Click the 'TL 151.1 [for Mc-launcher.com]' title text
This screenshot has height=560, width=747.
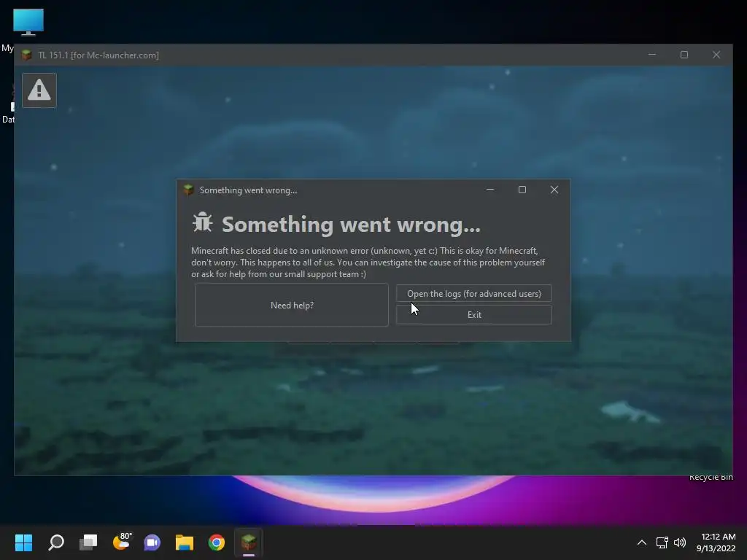pos(98,55)
